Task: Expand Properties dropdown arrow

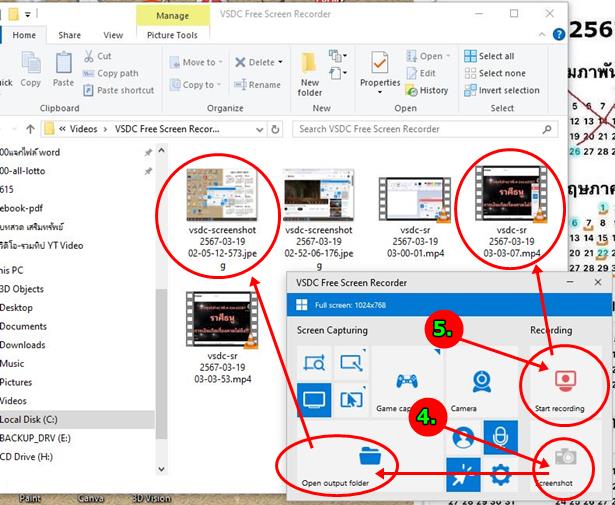Action: click(380, 93)
